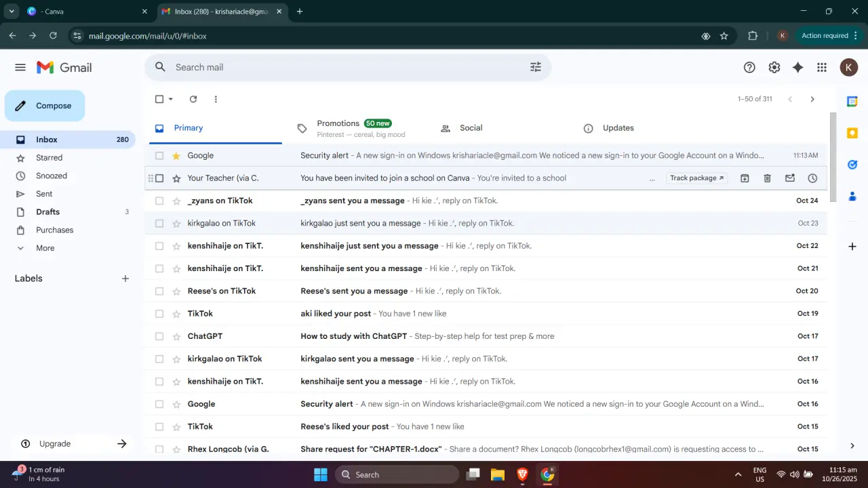The image size is (868, 488).
Task: Switch to the Primary tab
Action: point(216,128)
